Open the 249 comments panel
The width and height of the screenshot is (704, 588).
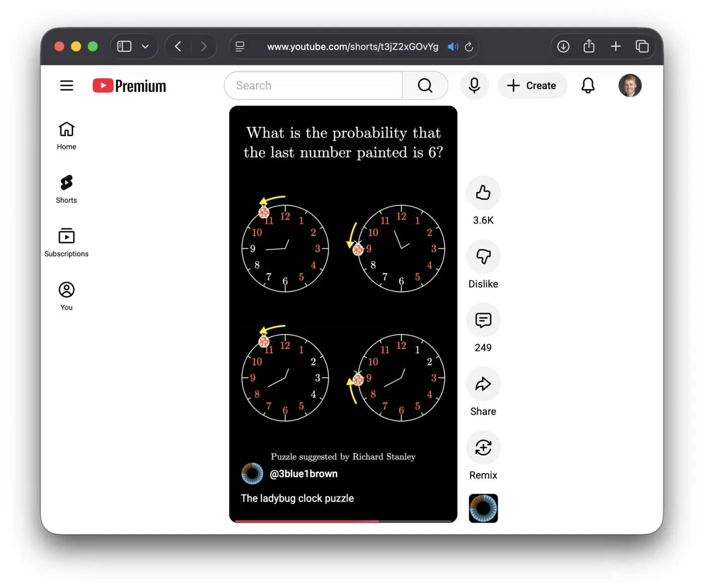(483, 320)
